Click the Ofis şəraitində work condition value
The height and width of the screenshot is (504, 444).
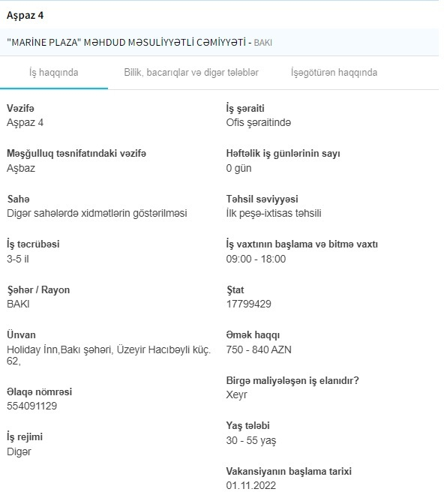coord(259,123)
